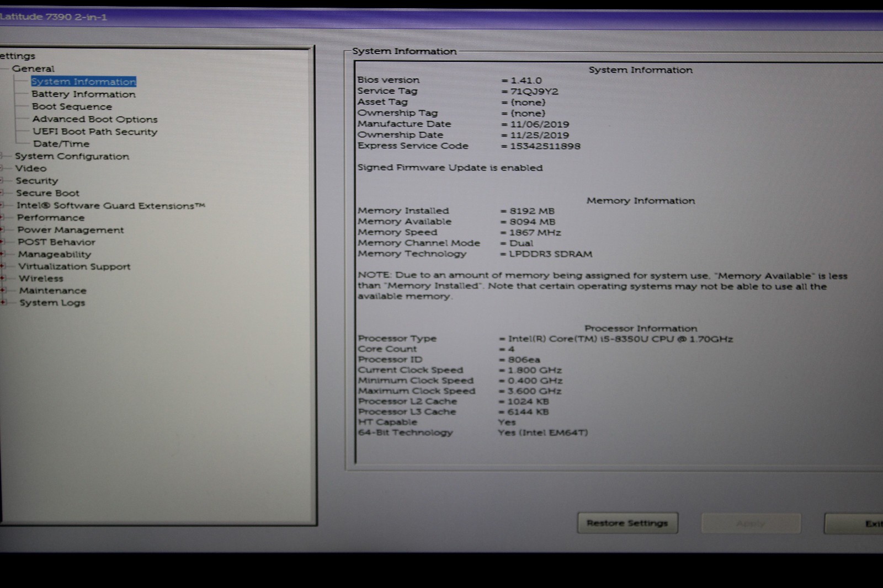Select the Security category
The image size is (883, 588).
coord(37,181)
